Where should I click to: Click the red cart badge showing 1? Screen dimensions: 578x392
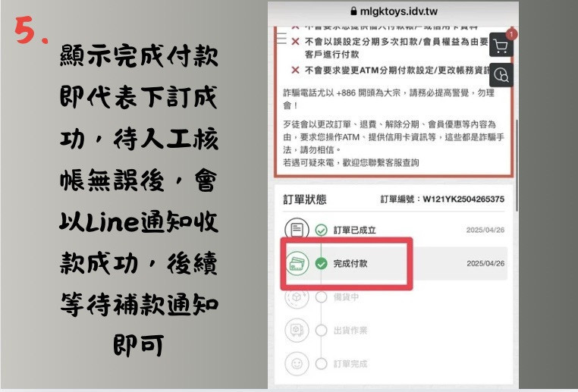(511, 34)
